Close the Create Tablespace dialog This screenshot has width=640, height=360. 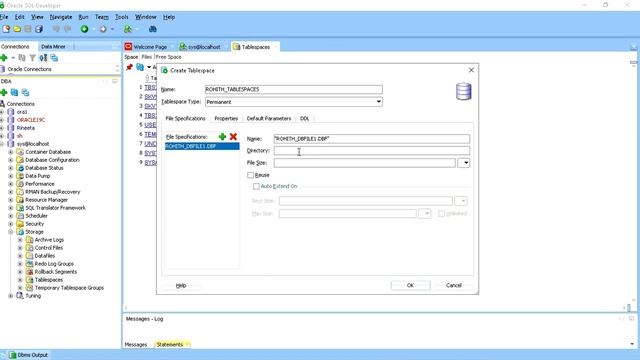click(x=471, y=70)
